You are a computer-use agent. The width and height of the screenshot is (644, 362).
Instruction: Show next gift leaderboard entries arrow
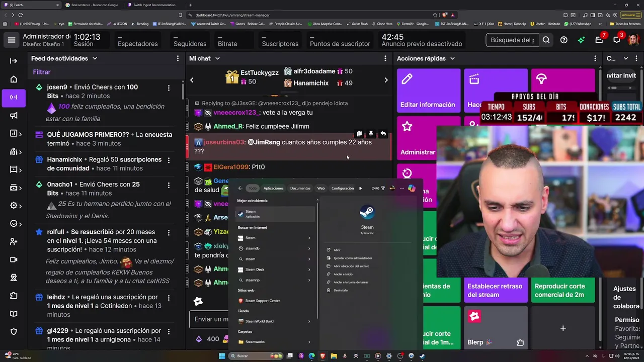(386, 80)
